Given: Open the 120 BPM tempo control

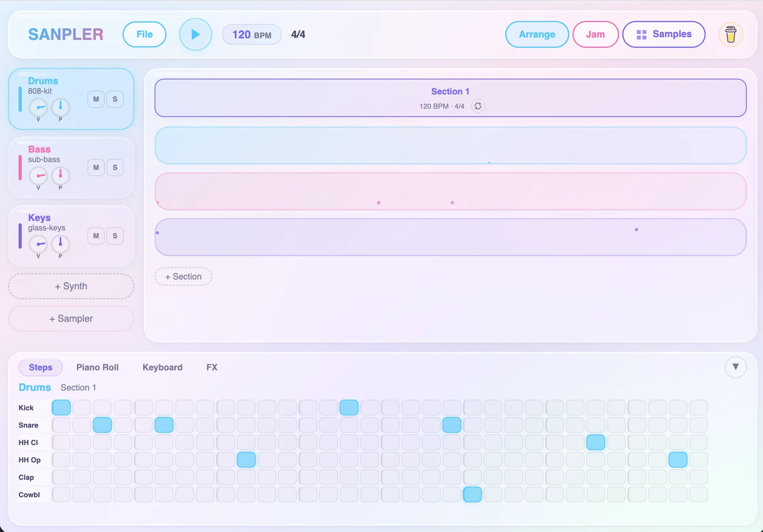Looking at the screenshot, I should pyautogui.click(x=251, y=35).
